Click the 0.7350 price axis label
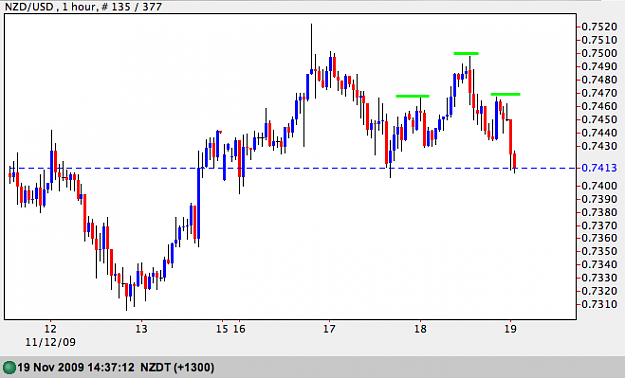This screenshot has width=625, height=378. 599,251
